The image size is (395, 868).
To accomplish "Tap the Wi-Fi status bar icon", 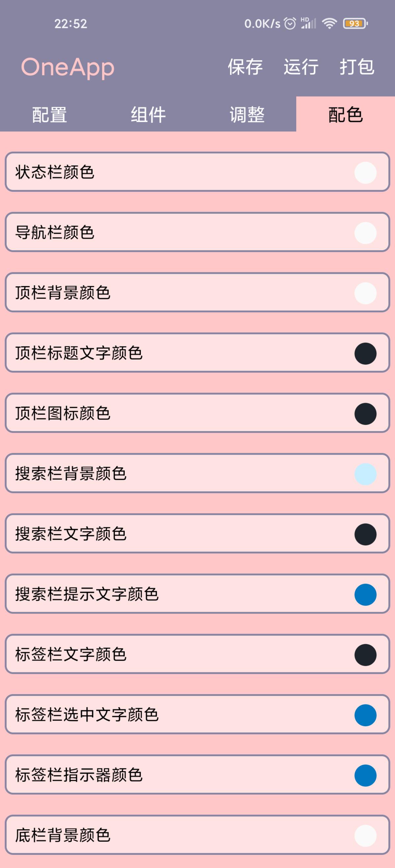I will pyautogui.click(x=329, y=24).
